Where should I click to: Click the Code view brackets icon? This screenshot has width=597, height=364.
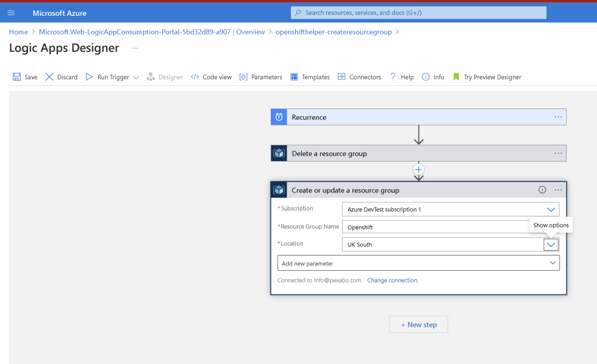click(x=195, y=77)
